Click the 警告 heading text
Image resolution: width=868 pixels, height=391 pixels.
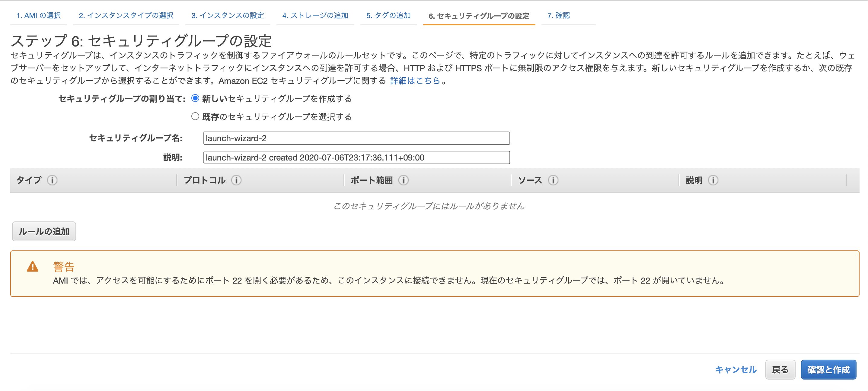64,266
